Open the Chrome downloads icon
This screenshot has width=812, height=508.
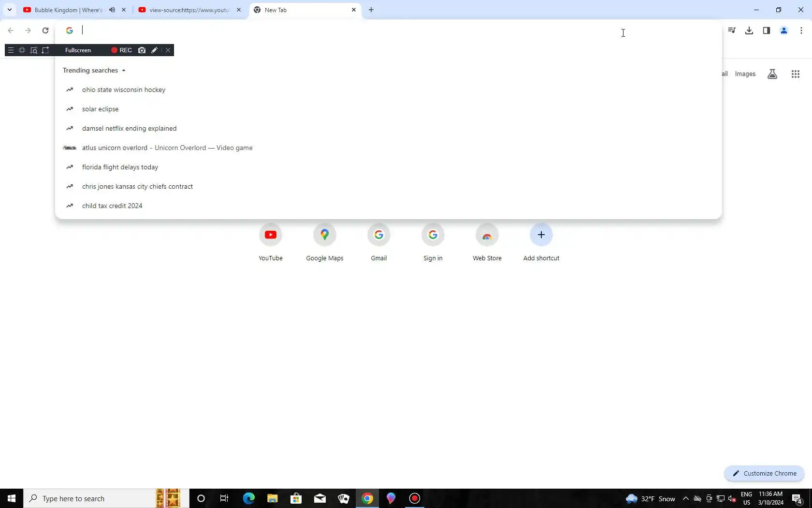coord(749,30)
